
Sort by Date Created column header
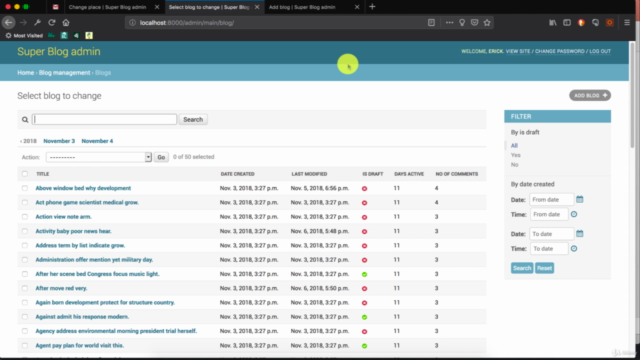tap(238, 174)
